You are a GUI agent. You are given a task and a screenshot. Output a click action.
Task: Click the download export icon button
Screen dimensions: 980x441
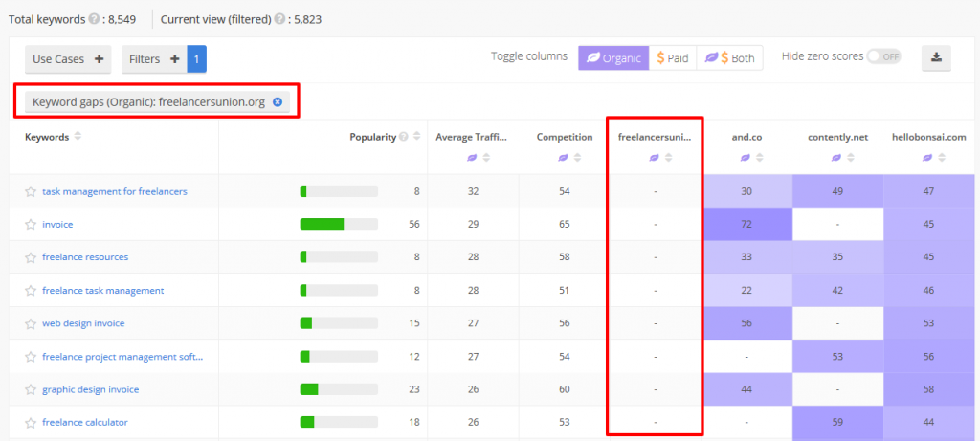point(936,58)
